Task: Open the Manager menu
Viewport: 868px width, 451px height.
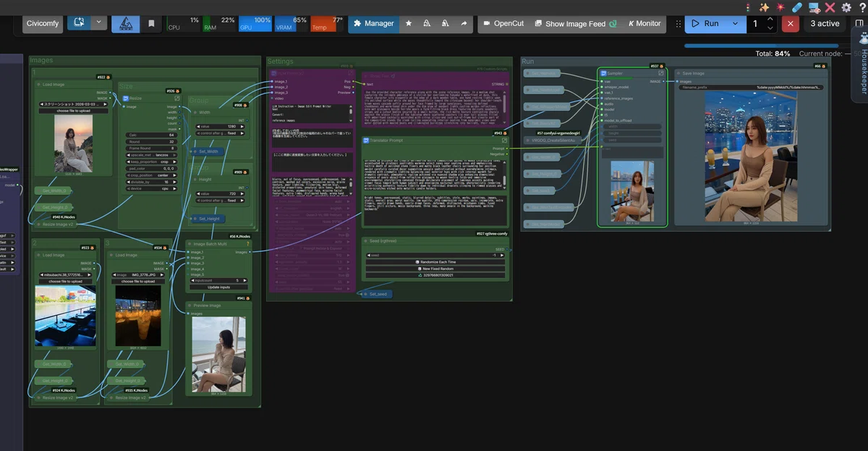Action: tap(373, 23)
